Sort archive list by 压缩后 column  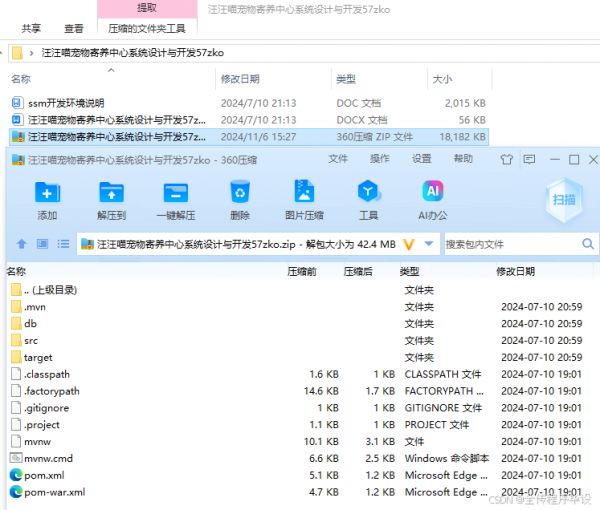(x=358, y=272)
